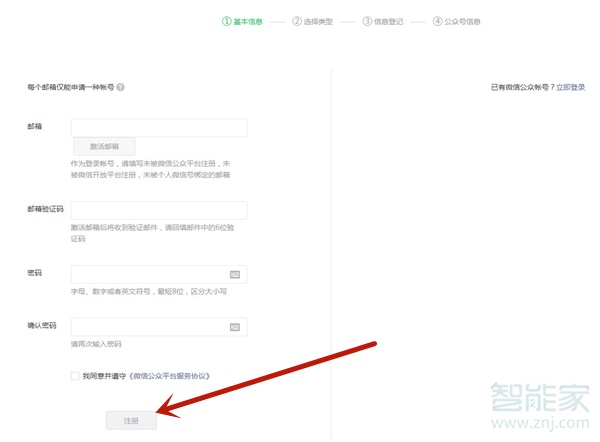Open the 微信公众平台服务协议 link

[x=168, y=376]
